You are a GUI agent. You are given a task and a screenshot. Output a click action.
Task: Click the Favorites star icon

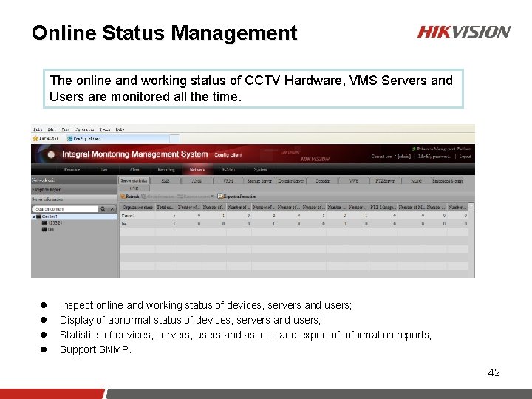(x=35, y=138)
